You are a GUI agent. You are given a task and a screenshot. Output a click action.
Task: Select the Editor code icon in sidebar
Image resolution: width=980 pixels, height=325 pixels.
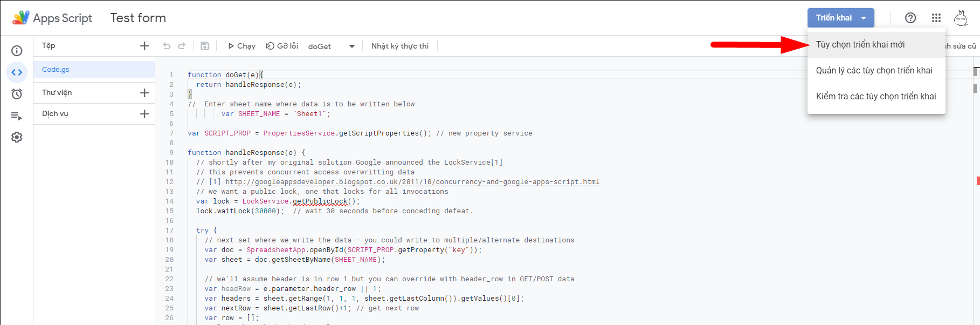[17, 72]
